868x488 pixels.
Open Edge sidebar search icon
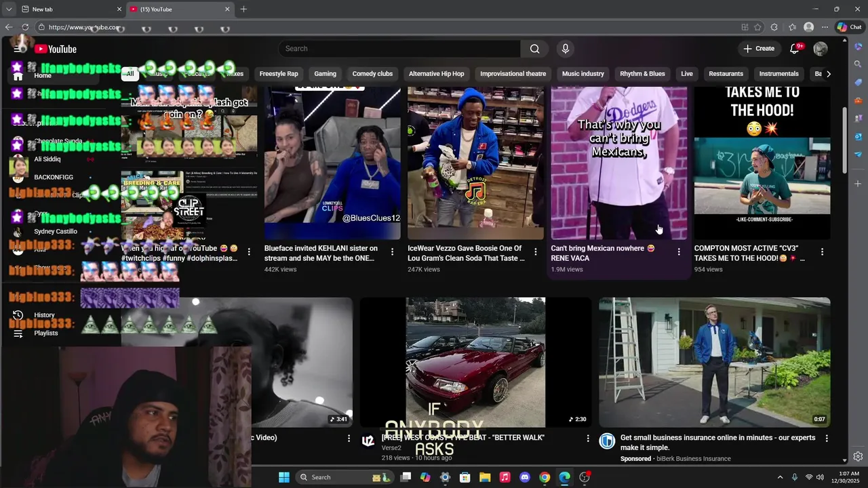(858, 64)
